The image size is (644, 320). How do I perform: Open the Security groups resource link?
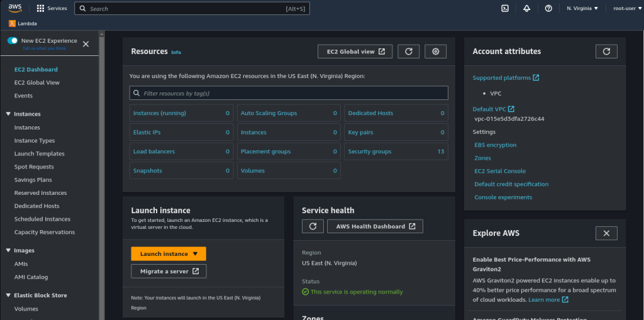[370, 152]
